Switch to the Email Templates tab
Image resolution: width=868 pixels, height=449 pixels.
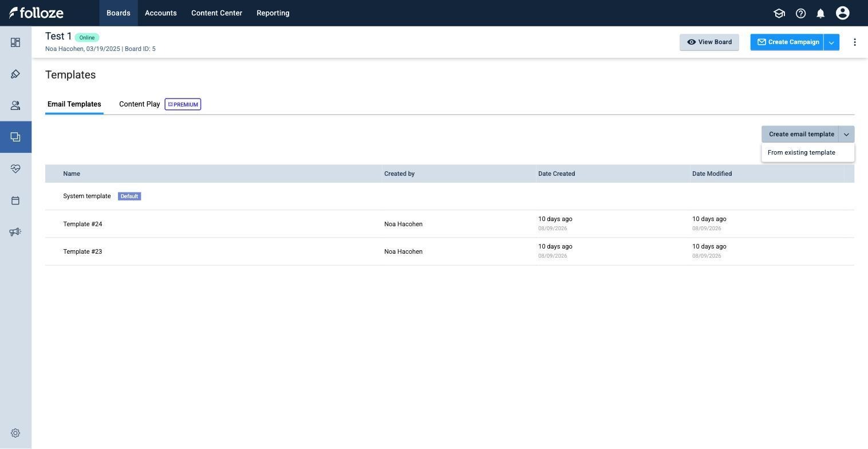click(74, 104)
